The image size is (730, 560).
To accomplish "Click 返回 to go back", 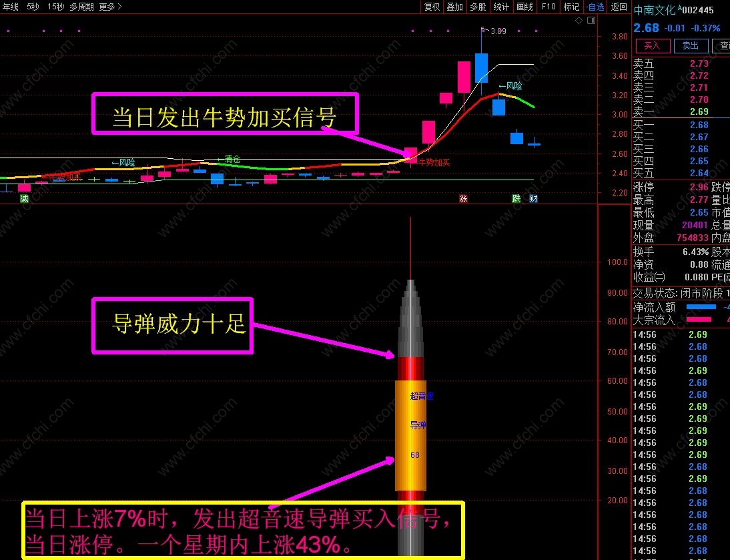I will pos(619,7).
